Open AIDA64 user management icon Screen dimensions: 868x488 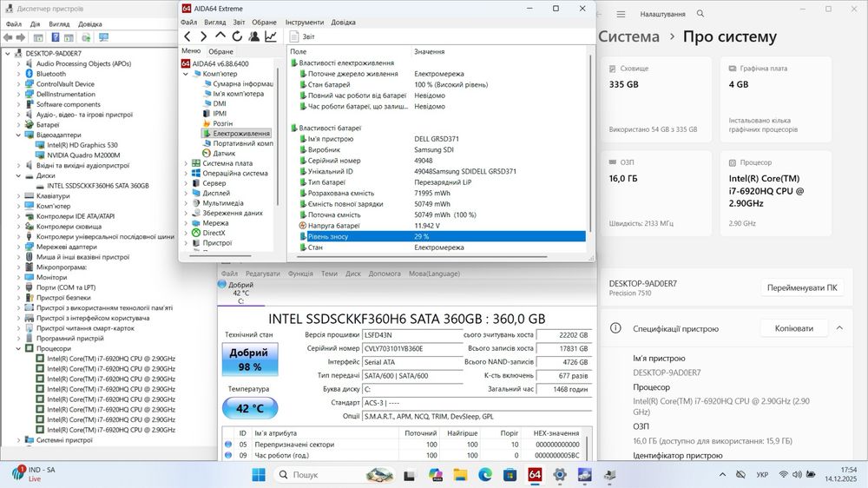pyautogui.click(x=254, y=36)
